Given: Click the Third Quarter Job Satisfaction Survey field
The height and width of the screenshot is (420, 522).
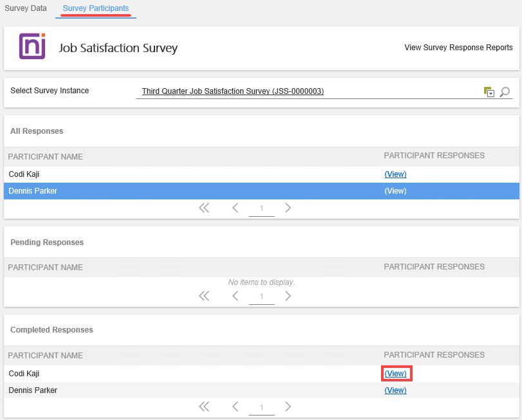Looking at the screenshot, I should point(233,91).
